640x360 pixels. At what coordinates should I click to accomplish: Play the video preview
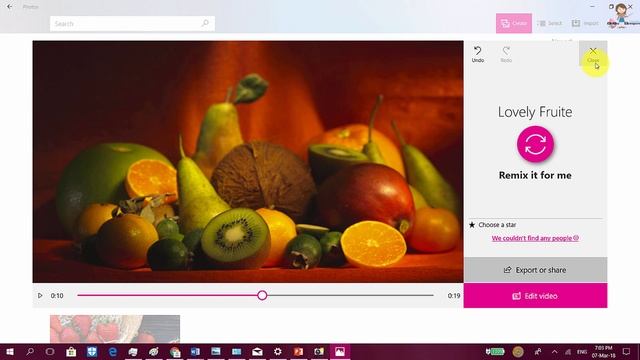pyautogui.click(x=40, y=296)
